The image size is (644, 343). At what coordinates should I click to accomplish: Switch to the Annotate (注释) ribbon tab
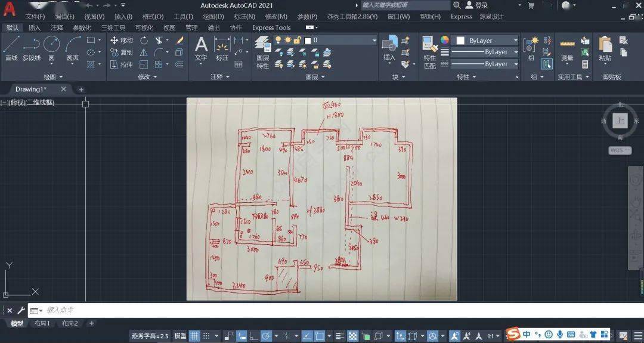(x=57, y=27)
